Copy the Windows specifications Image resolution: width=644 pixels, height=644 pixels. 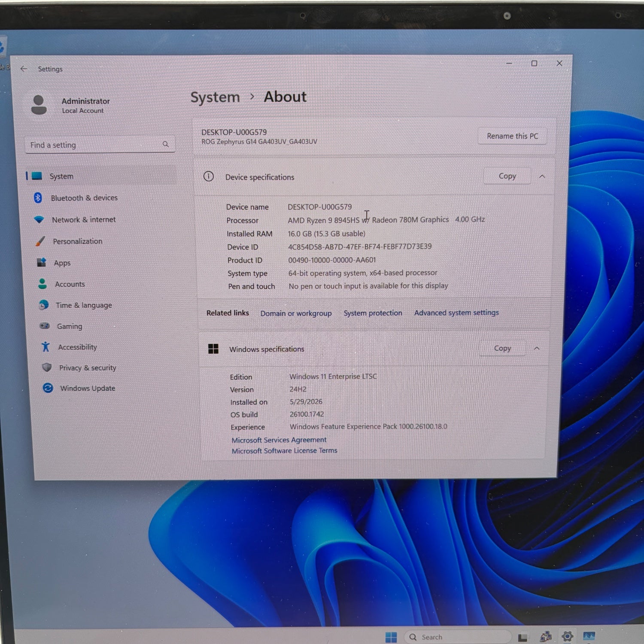[502, 348]
